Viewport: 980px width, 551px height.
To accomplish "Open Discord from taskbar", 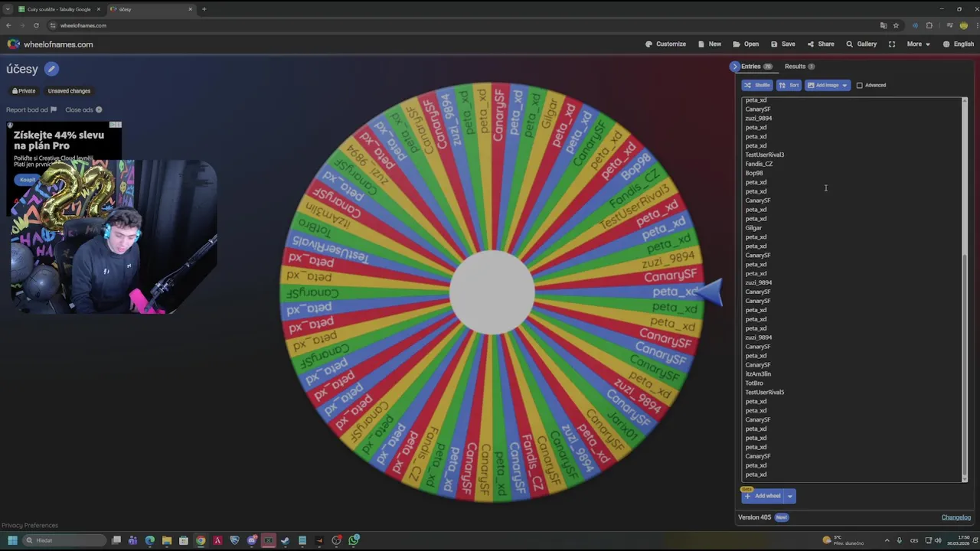I will pyautogui.click(x=251, y=540).
